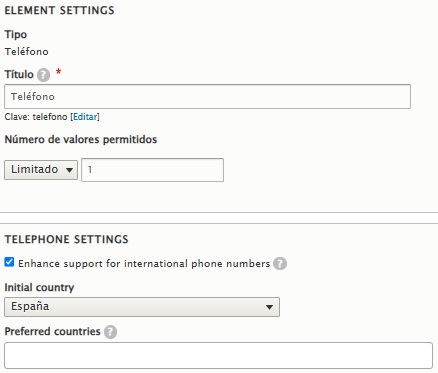Click the arrow on the España selector
438x373 pixels.
pyautogui.click(x=269, y=307)
